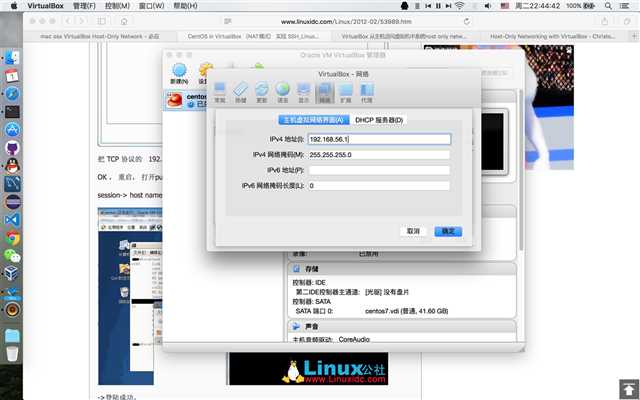Screen dimensions: 640x400
Task: Open the 帮助(H) menu
Action: [x=185, y=6]
